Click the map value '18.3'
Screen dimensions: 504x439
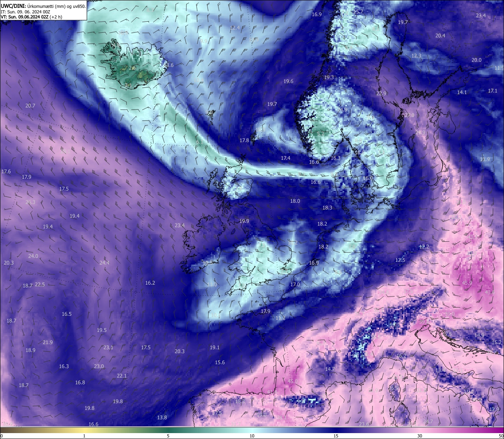tap(327, 207)
